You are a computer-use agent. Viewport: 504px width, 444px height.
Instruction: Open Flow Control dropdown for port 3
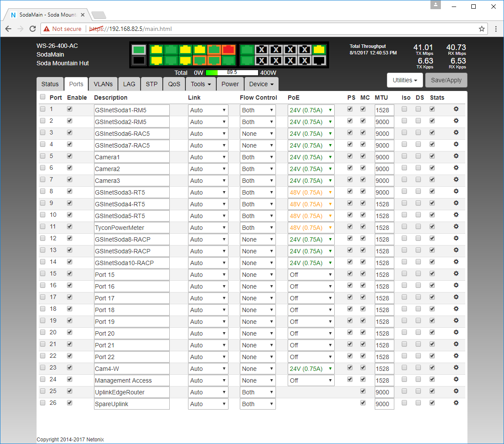[257, 134]
